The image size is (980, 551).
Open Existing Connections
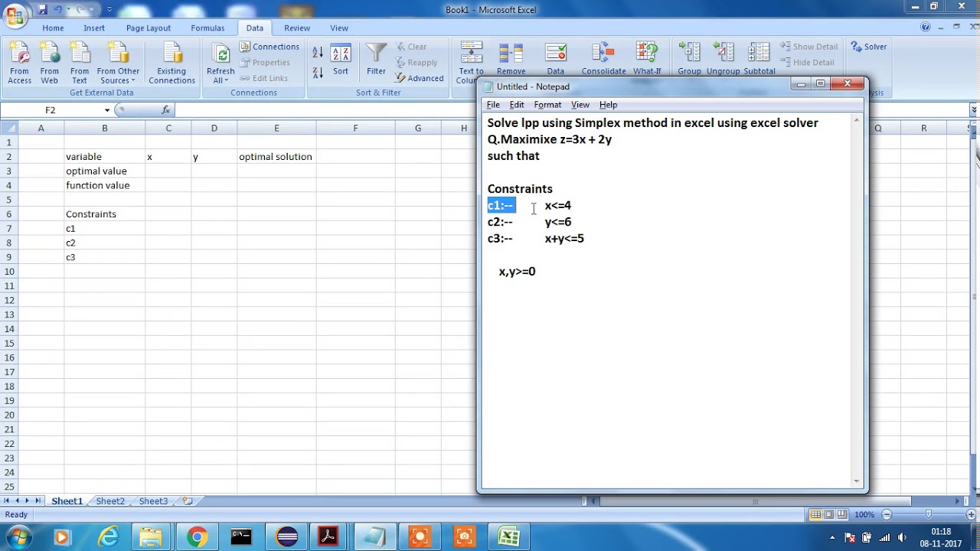coord(171,64)
